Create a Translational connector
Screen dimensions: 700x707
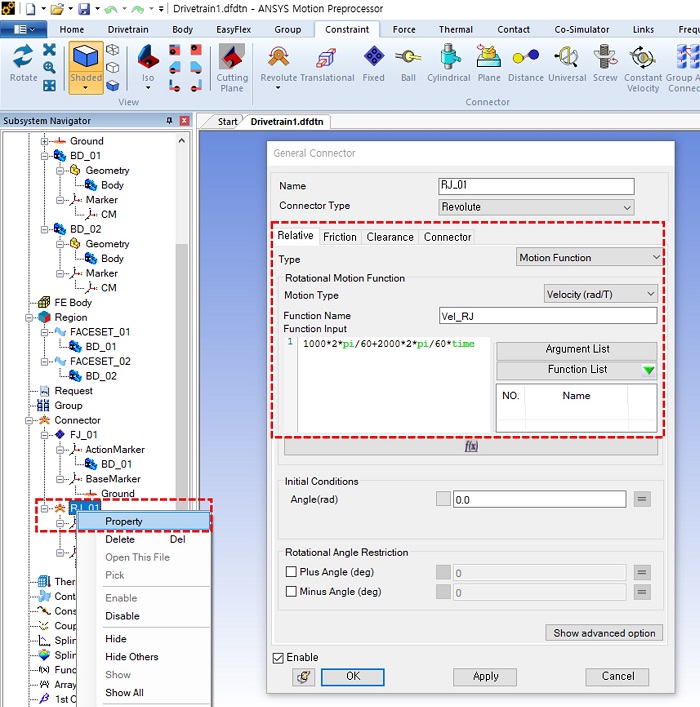coord(327,63)
